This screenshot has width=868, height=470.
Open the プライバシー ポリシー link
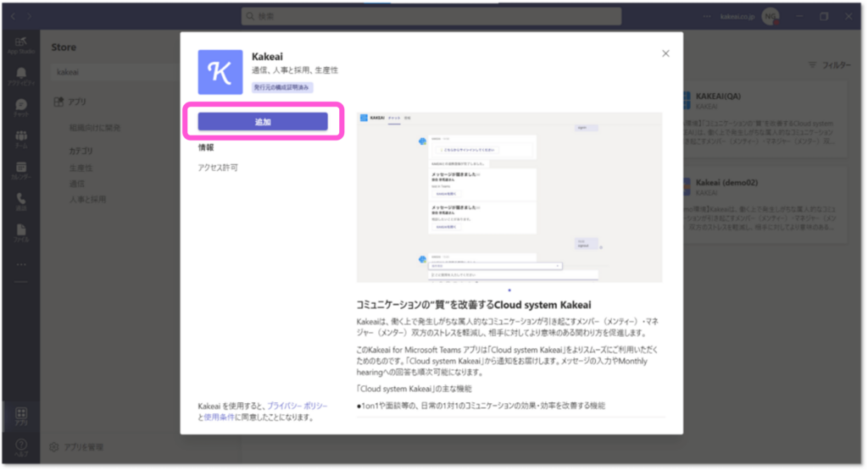(x=298, y=406)
